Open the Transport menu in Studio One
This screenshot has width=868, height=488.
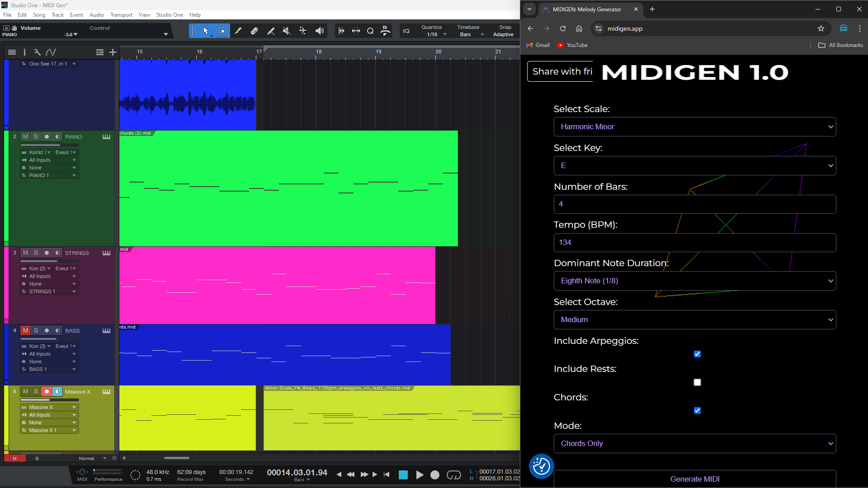[121, 14]
